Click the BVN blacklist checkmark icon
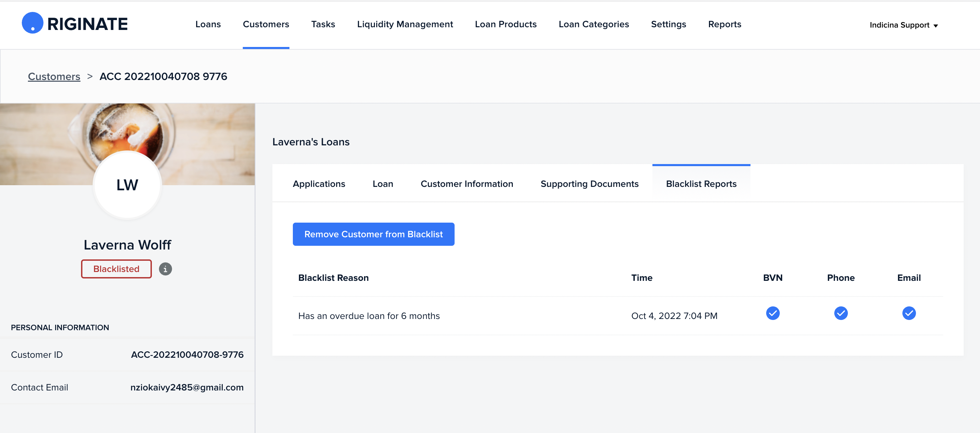980x433 pixels. point(773,313)
